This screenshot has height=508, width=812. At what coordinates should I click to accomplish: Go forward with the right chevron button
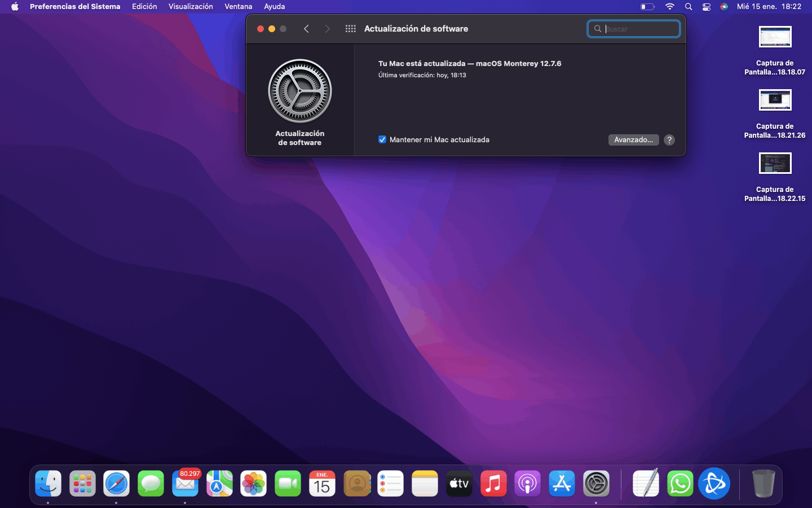(327, 29)
